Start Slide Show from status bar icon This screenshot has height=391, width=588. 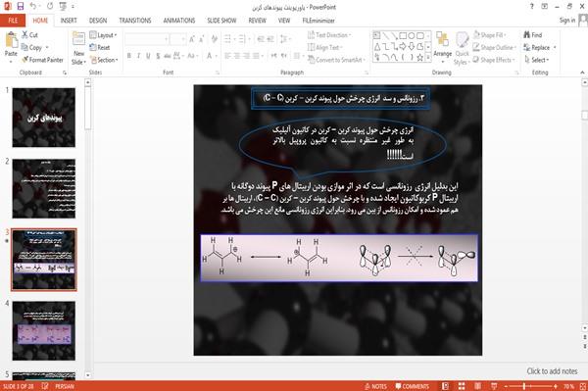pyautogui.click(x=494, y=386)
